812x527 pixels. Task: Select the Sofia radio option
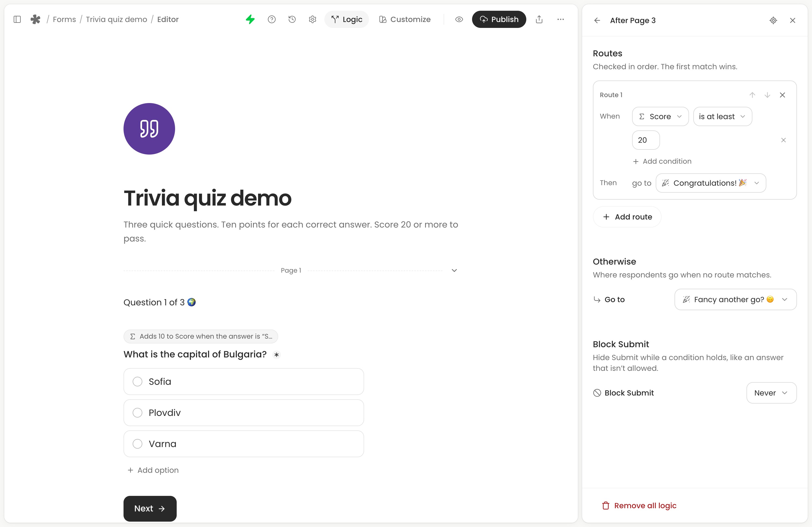pos(244,382)
